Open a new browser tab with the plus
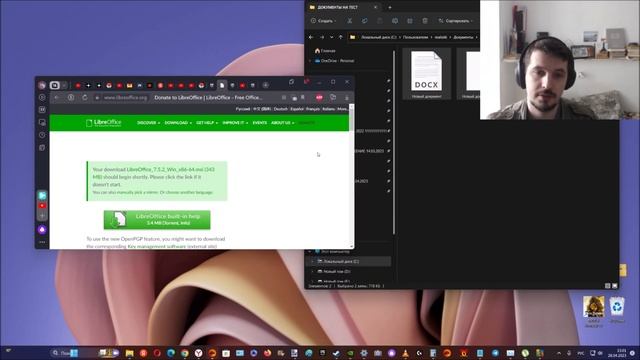Screen dimensions: 640x360 pyautogui.click(x=266, y=85)
